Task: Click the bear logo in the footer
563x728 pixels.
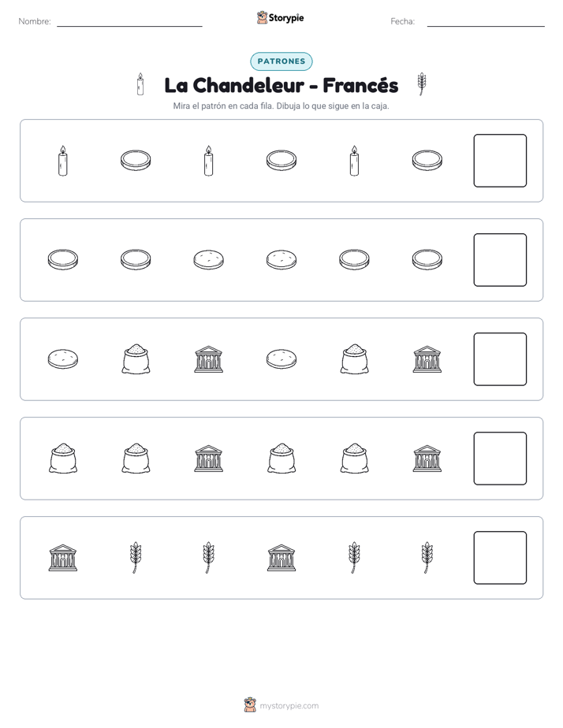Action: click(250, 705)
